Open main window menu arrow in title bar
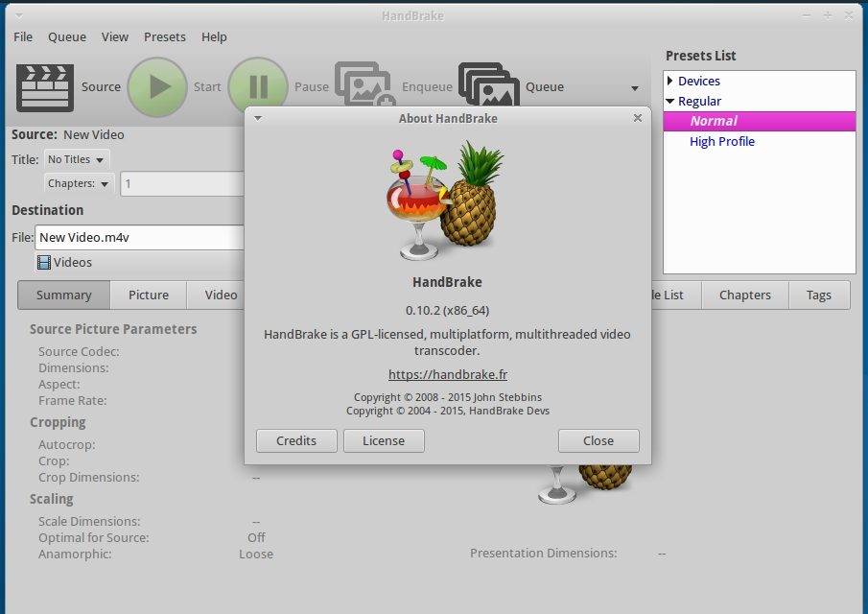 [19, 15]
